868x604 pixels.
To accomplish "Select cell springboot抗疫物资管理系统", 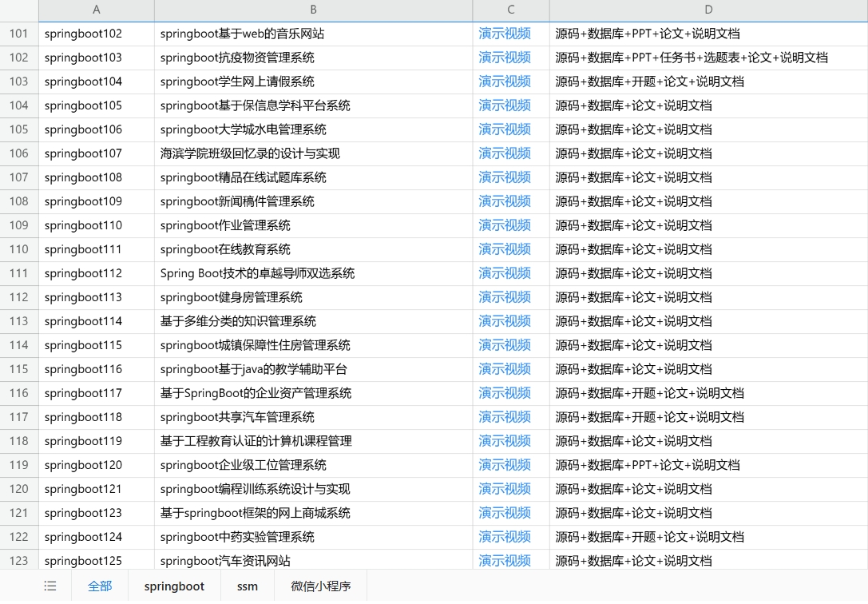I will 313,58.
